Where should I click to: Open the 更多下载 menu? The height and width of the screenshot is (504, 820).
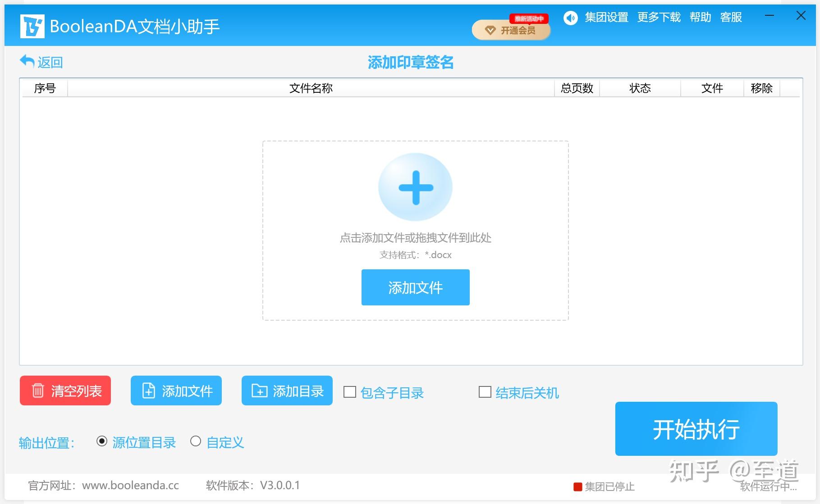659,18
